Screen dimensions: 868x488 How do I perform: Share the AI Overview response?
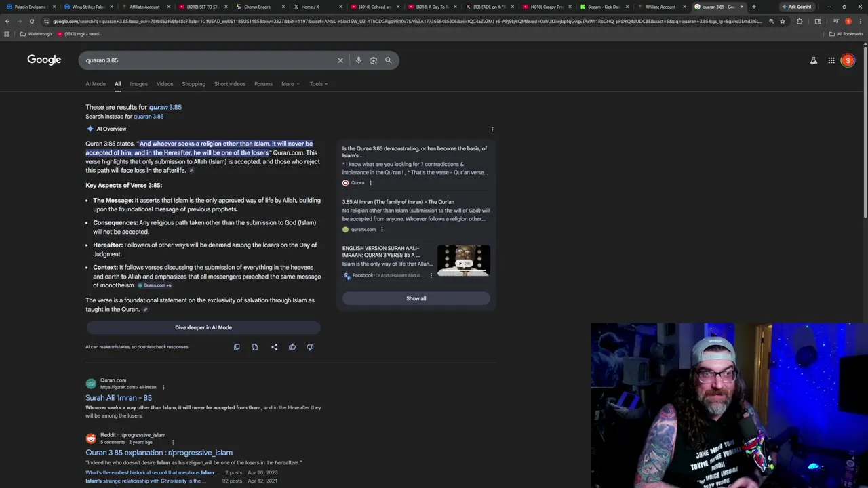pyautogui.click(x=274, y=347)
